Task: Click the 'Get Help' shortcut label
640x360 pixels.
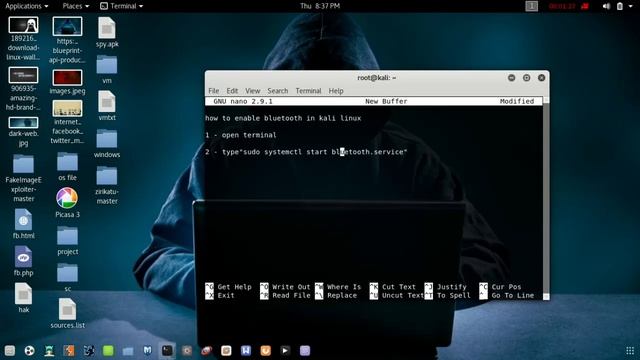Action: point(234,287)
